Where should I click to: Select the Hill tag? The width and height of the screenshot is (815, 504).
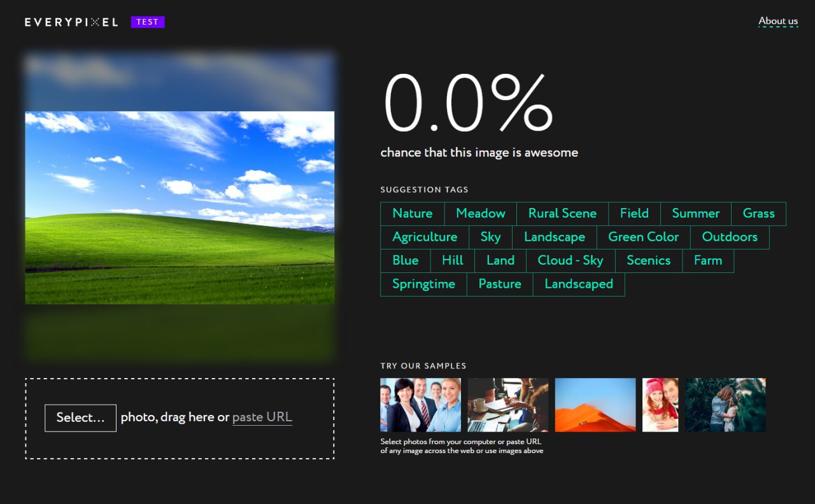point(453,261)
